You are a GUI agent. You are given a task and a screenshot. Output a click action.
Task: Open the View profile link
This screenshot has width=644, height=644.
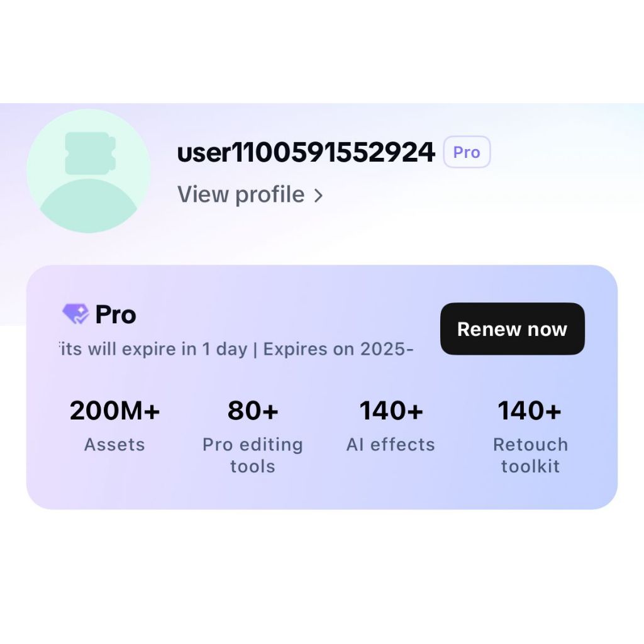[241, 194]
